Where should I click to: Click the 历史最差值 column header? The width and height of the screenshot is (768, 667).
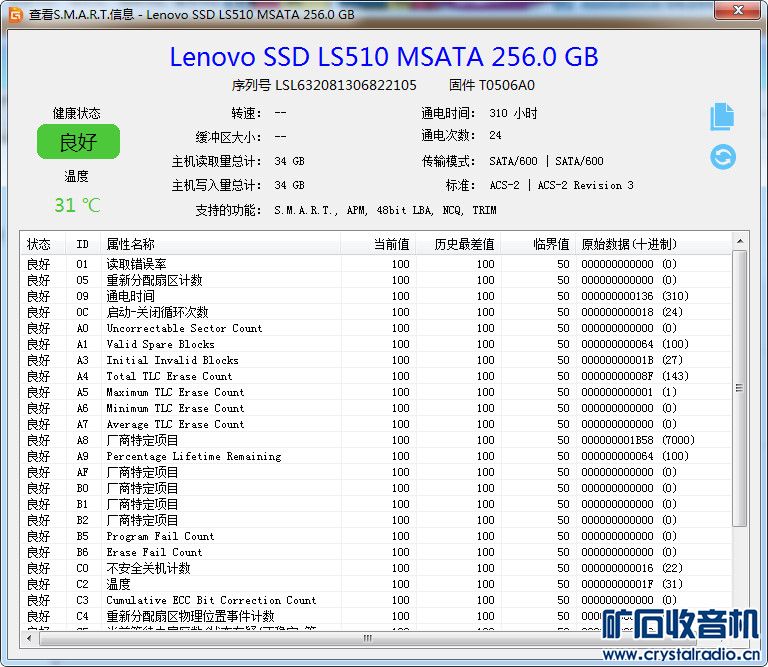464,244
